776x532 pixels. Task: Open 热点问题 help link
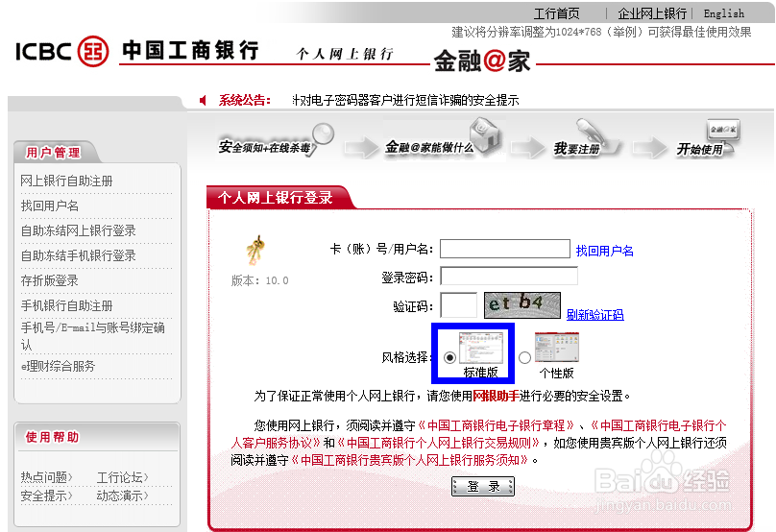(46, 477)
